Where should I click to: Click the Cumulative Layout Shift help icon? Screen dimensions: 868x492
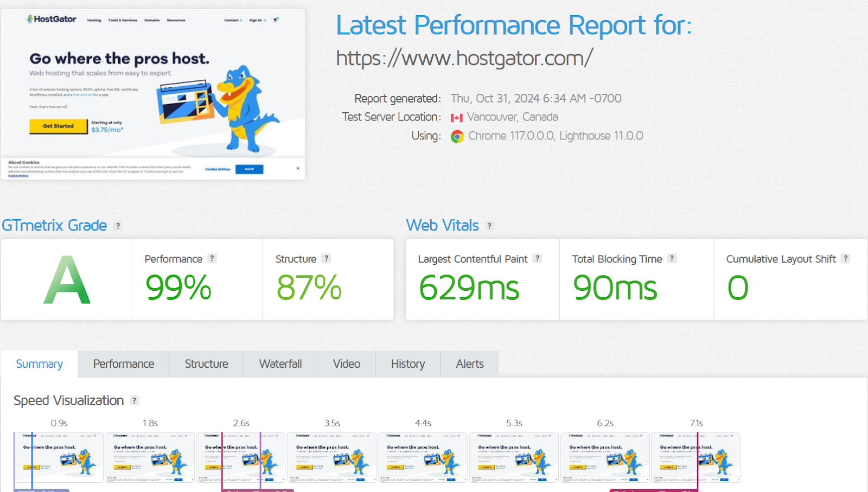845,259
